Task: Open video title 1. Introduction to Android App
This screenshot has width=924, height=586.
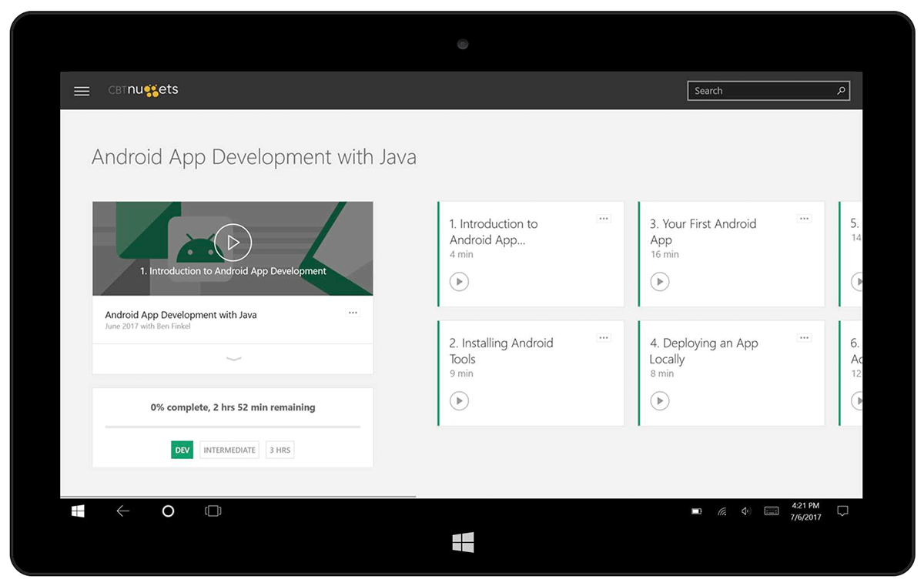Action: 494,232
